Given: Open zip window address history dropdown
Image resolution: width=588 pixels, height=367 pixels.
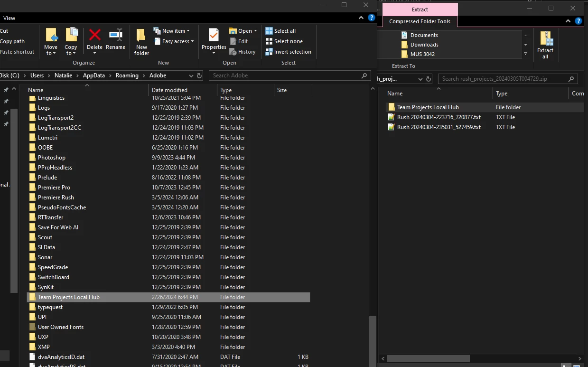Looking at the screenshot, I should tap(420, 79).
